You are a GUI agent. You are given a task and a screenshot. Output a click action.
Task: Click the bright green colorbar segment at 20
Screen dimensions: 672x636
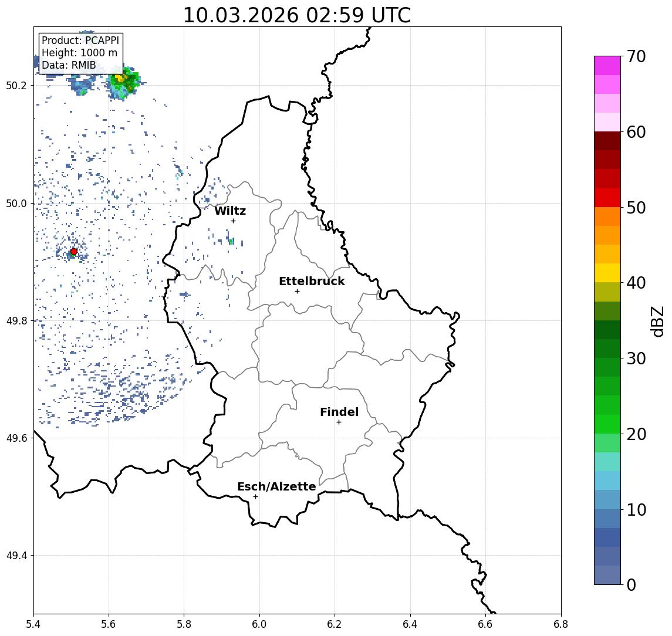coord(607,424)
